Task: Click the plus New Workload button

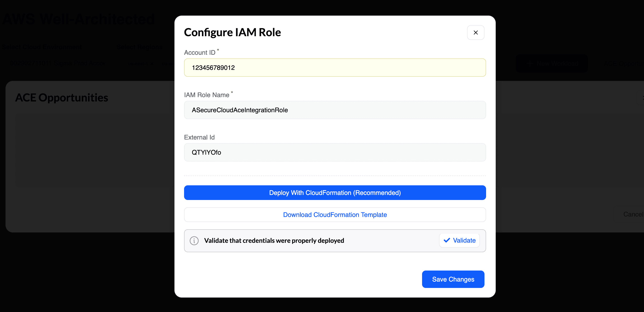Action: (x=552, y=64)
